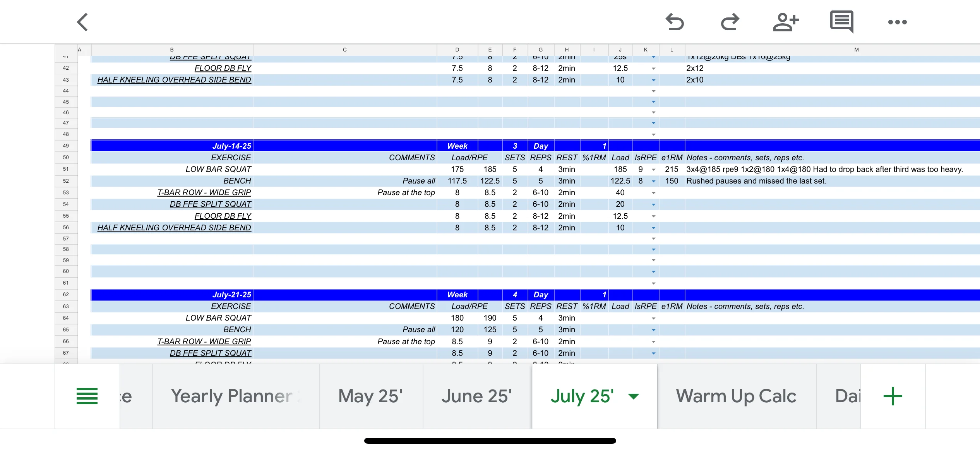The width and height of the screenshot is (980, 453).
Task: Open the share/add person icon
Action: tap(786, 22)
